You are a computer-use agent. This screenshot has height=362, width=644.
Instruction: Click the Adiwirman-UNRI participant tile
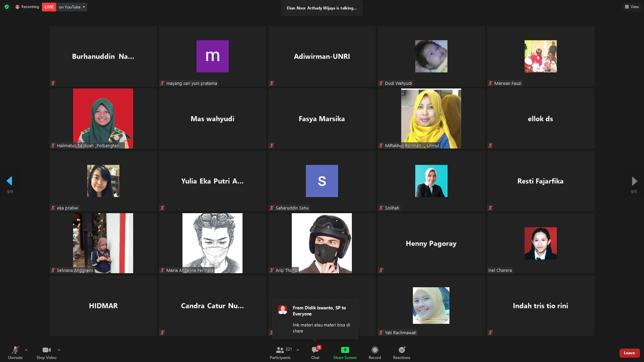(322, 56)
